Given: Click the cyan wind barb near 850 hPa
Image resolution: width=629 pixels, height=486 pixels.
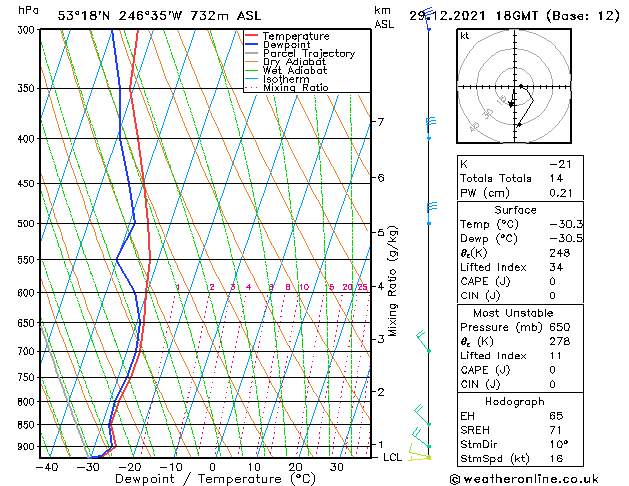Looking at the screenshot, I should pos(422,414).
